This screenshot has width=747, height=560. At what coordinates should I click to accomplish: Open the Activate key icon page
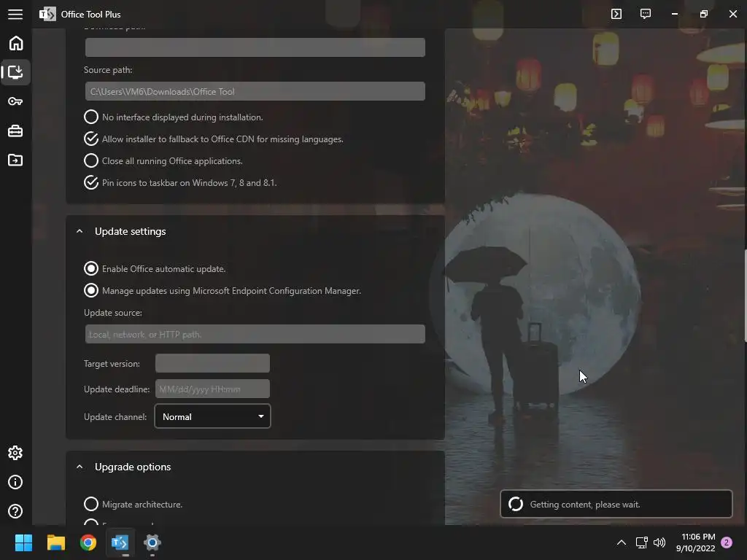15,101
